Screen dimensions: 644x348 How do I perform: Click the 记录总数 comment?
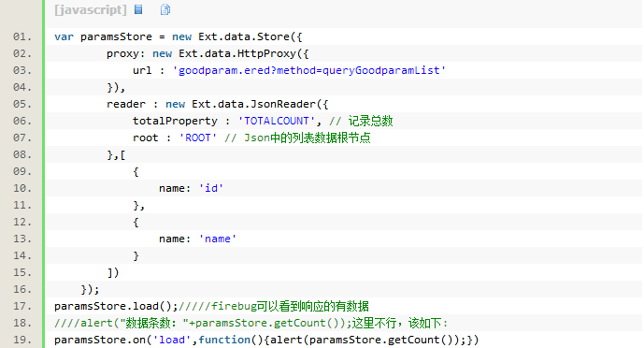coord(361,122)
